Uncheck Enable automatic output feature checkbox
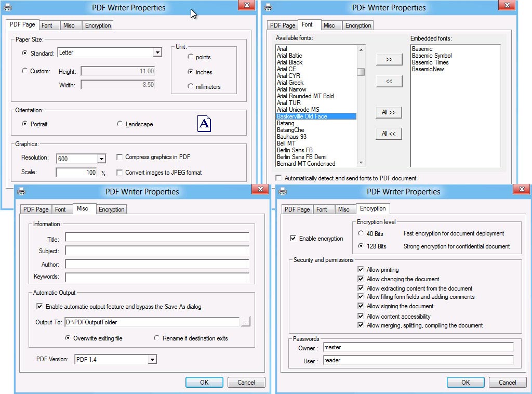 tap(39, 306)
